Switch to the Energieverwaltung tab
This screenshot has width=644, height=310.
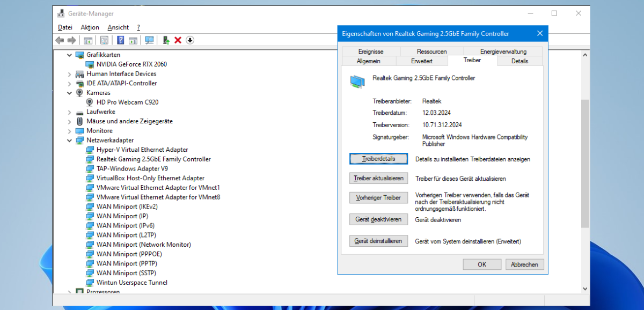tap(503, 51)
